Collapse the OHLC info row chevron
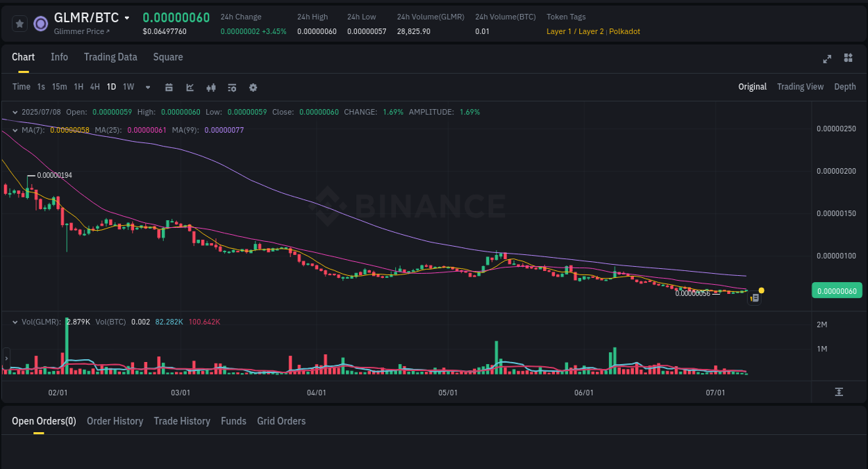This screenshot has height=469, width=868. (x=14, y=112)
